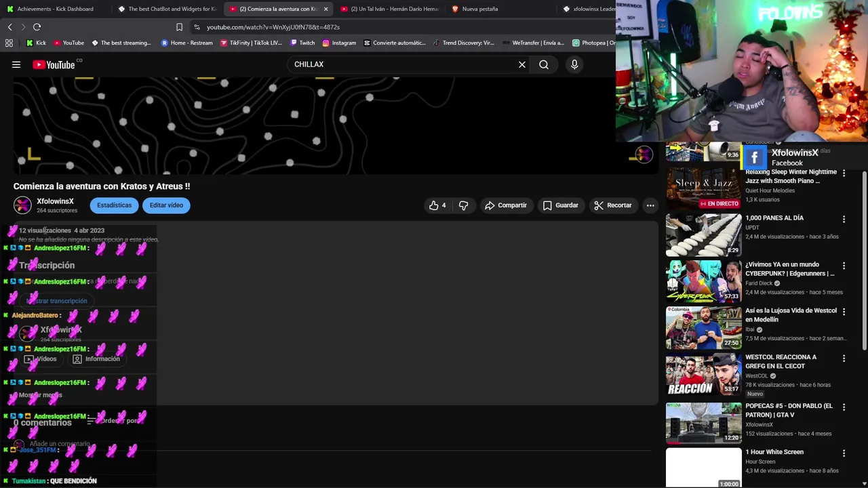Image resolution: width=868 pixels, height=488 pixels.
Task: Switch to Un Tal Iván tab
Action: coord(391,9)
